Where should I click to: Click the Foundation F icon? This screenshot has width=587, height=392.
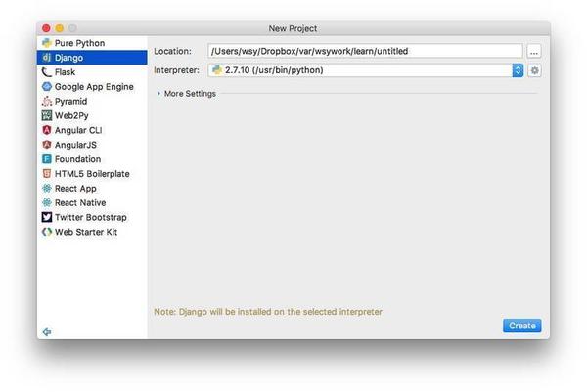[x=46, y=159]
